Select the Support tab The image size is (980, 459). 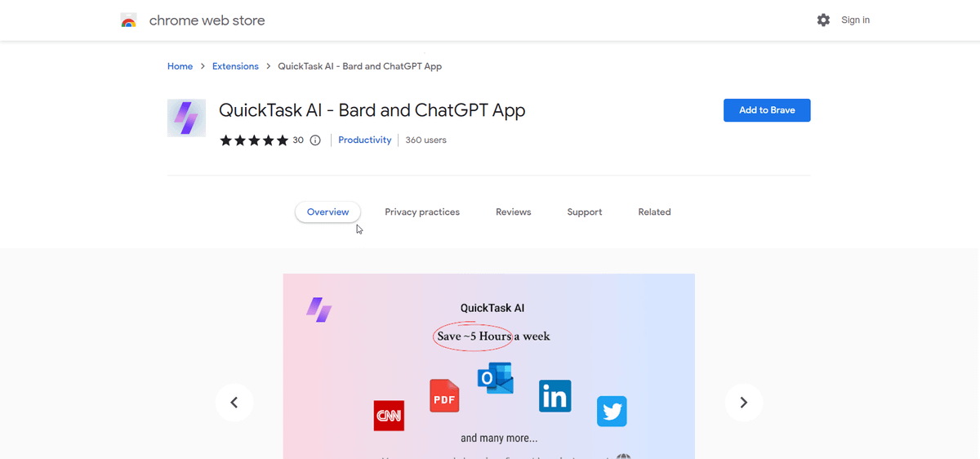click(585, 212)
